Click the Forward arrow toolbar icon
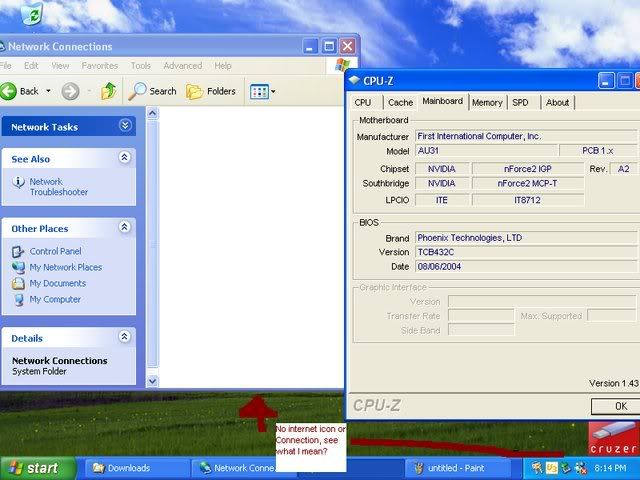 click(70, 91)
